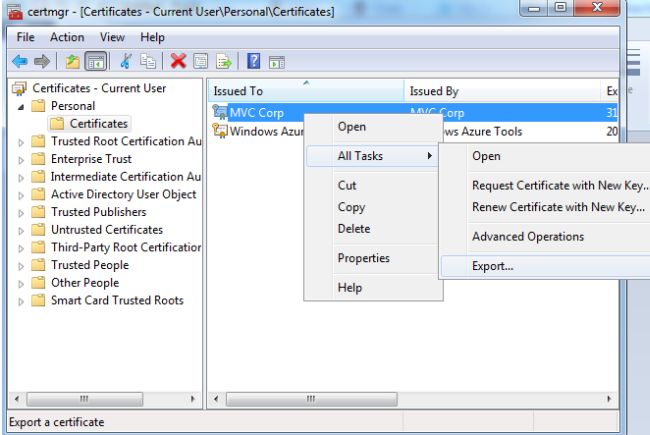Open the Advanced Operations submenu

(x=545, y=236)
